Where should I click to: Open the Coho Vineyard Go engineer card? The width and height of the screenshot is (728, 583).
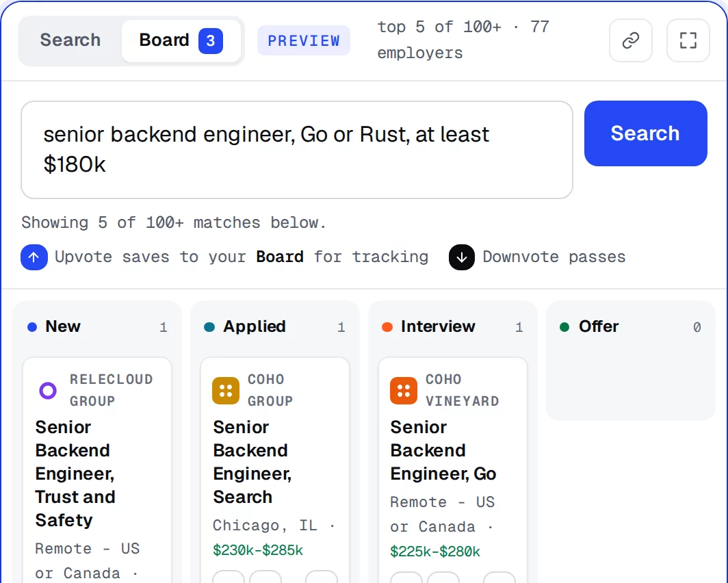(453, 469)
